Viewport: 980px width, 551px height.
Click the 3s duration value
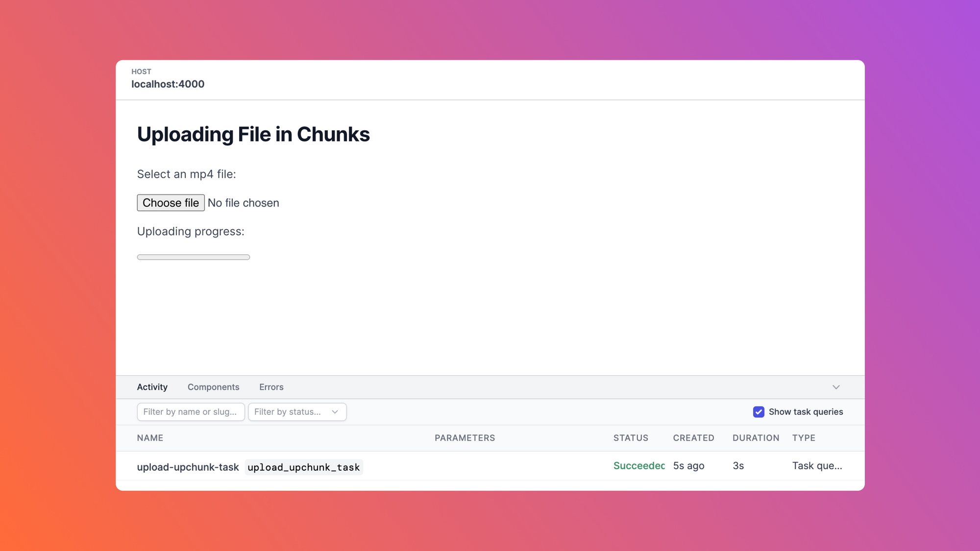click(738, 466)
